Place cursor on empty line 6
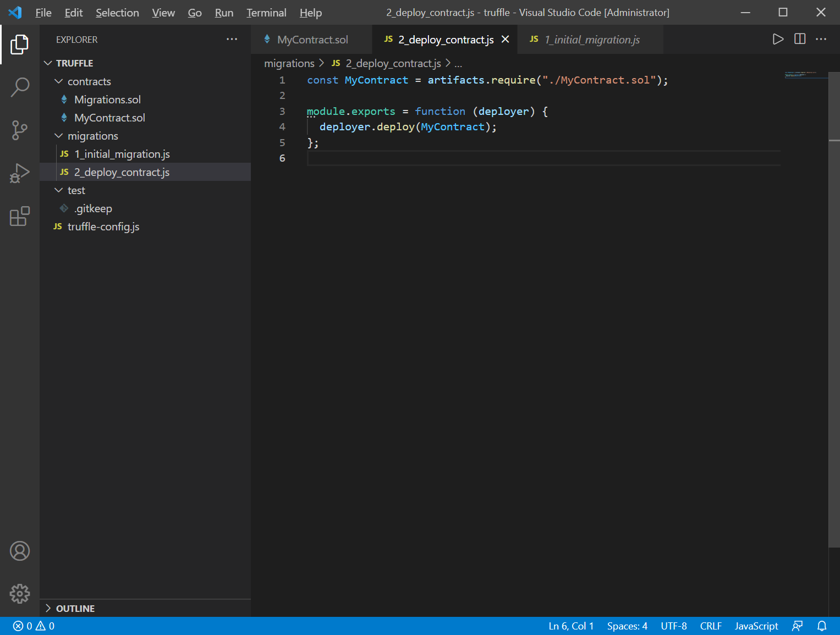 click(x=543, y=158)
